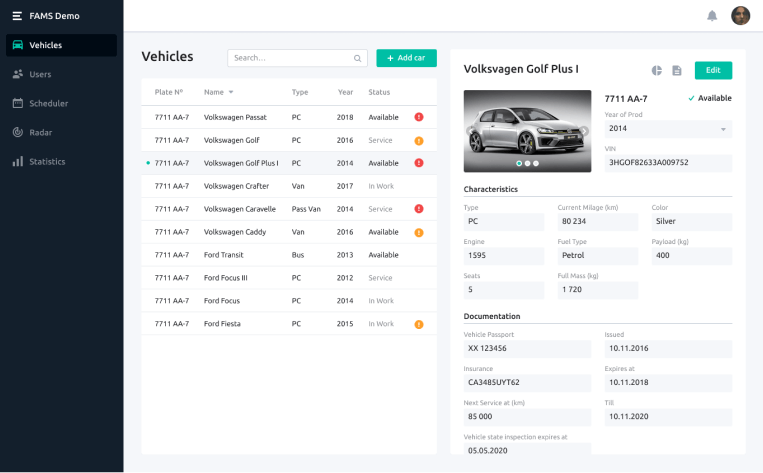Click red alert icon on Volkswagen Passat row
763x473 pixels.
click(x=418, y=117)
